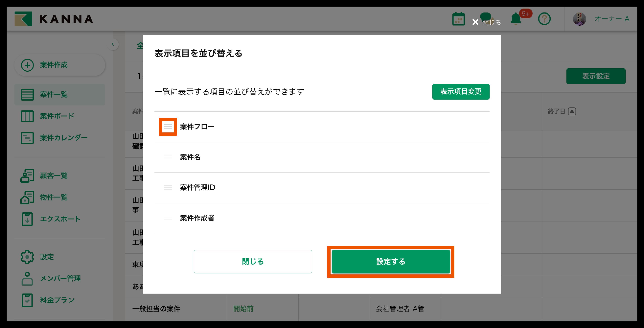Go to 案件ボード in the sidebar

click(57, 116)
